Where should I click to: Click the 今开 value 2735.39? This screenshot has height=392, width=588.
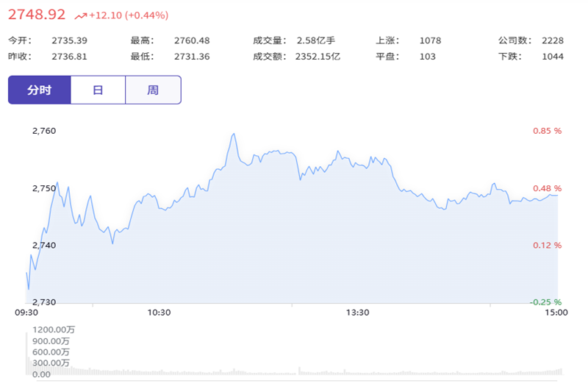point(69,40)
